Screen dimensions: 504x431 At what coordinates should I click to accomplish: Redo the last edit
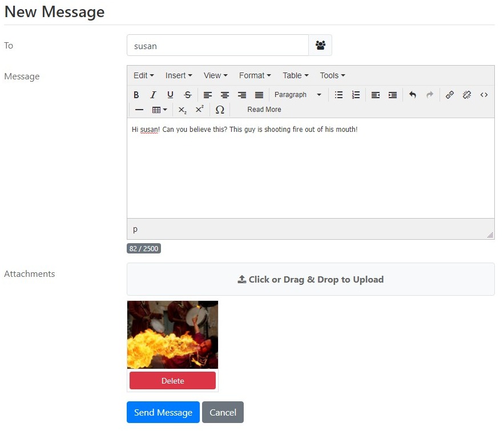tap(430, 95)
